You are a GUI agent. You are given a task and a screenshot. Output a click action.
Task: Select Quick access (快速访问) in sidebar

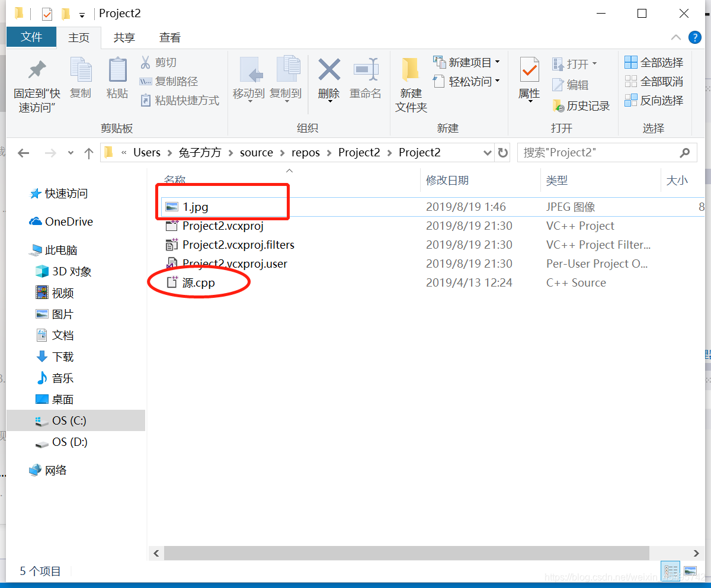click(59, 194)
